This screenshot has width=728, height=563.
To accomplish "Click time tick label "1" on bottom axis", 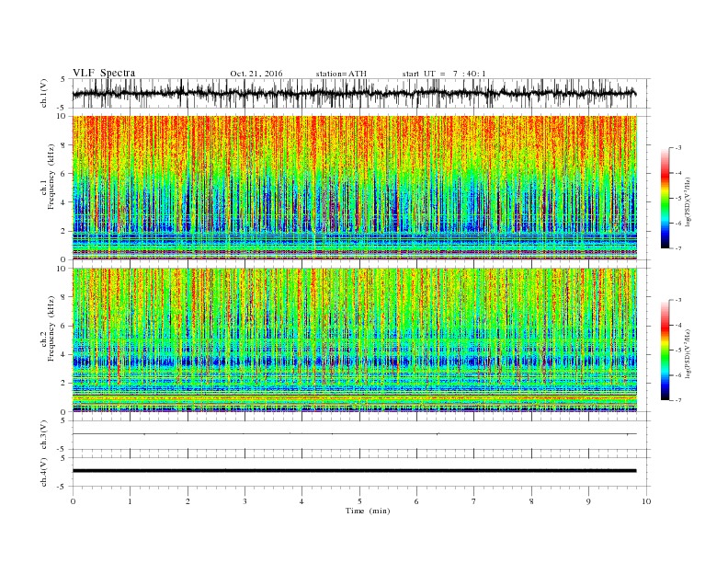I will click(x=131, y=501).
